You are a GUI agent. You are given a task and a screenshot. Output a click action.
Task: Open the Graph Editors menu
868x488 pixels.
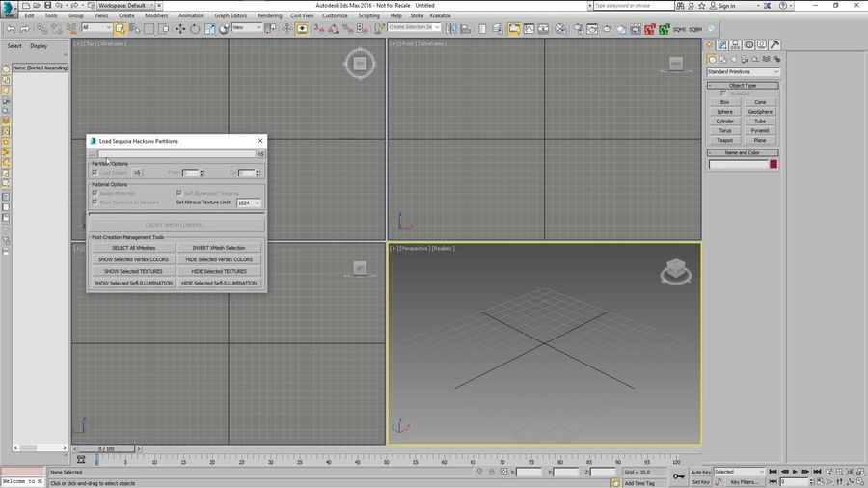click(229, 16)
